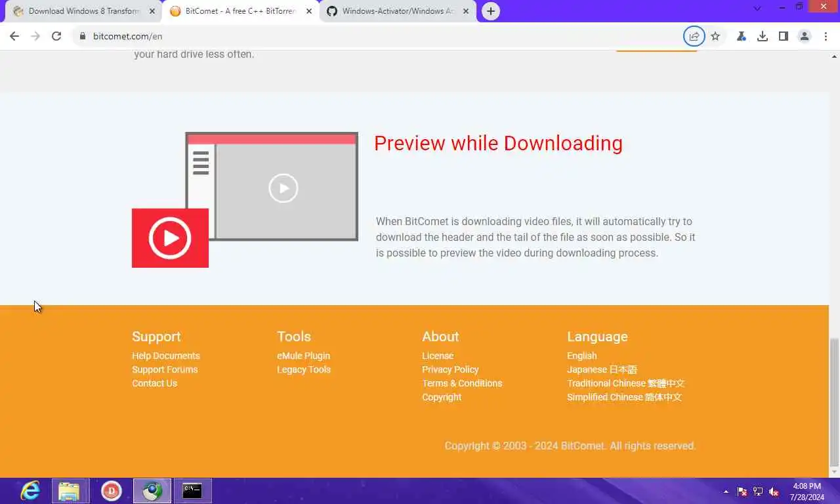
Task: Go forward one page in history
Action: (35, 36)
